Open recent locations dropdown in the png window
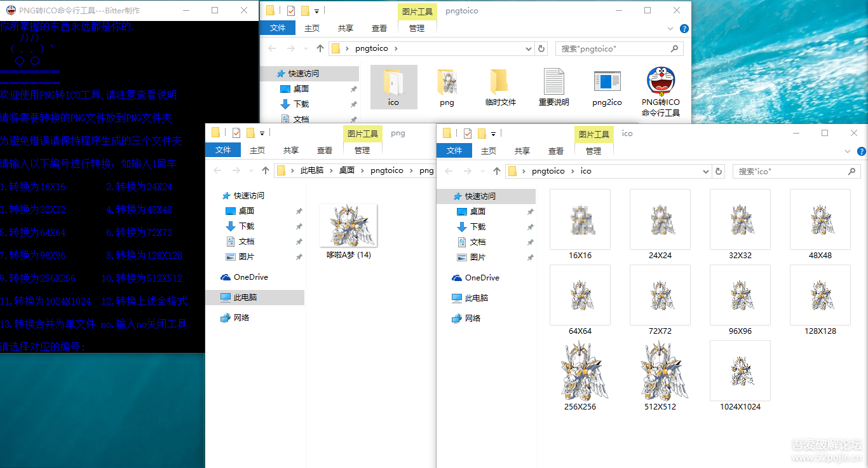 250,171
